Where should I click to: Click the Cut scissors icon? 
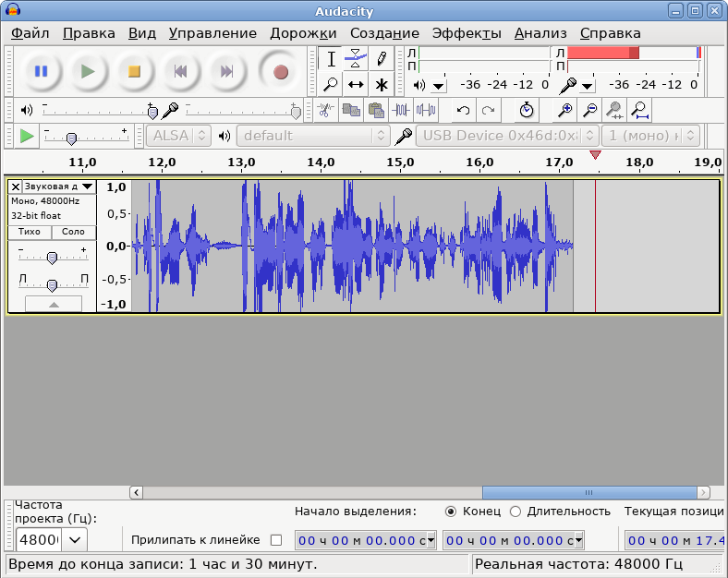point(325,111)
